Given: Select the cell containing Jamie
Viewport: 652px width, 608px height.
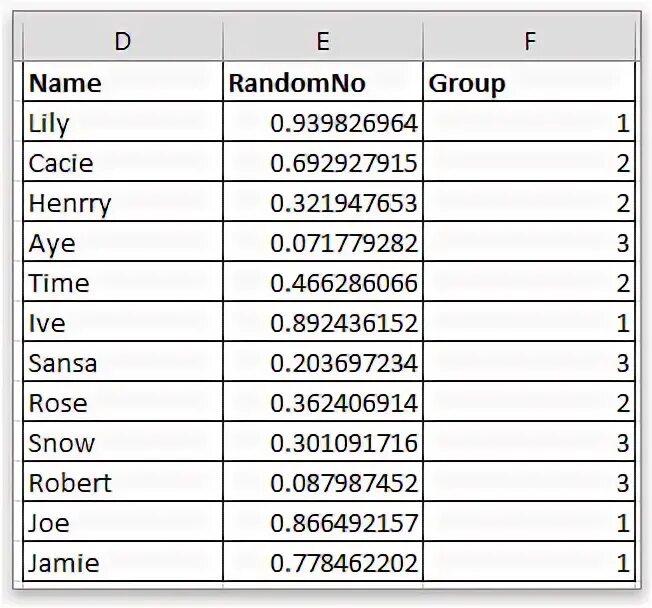Looking at the screenshot, I should 122,563.
